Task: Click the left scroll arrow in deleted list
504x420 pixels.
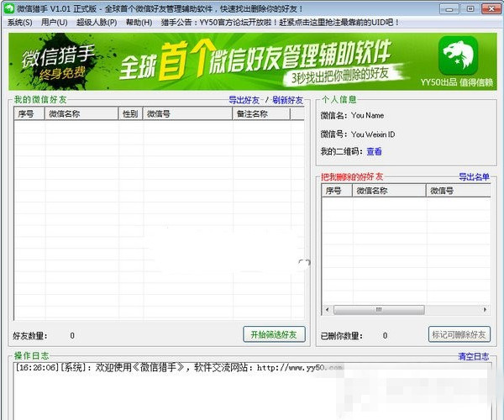Action: point(328,310)
